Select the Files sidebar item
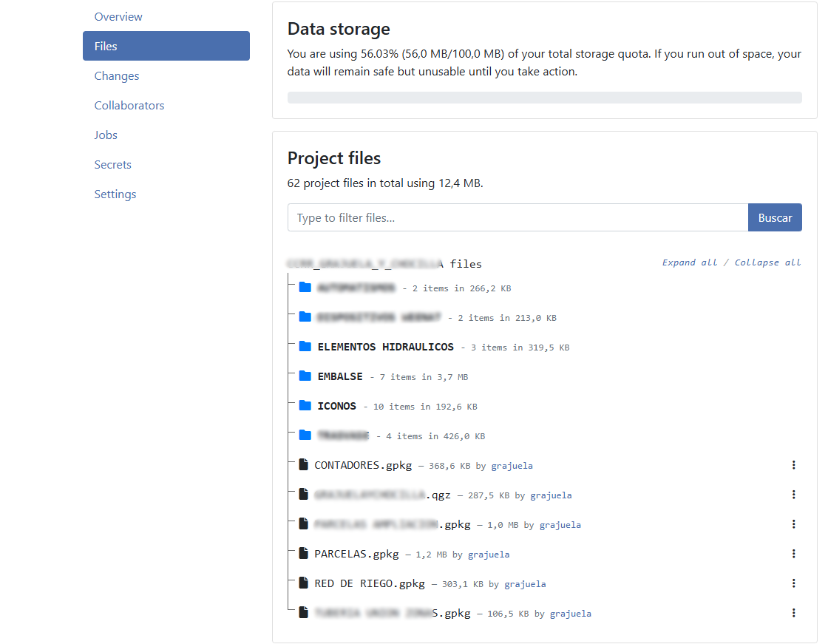This screenshot has height=644, width=828. click(166, 46)
